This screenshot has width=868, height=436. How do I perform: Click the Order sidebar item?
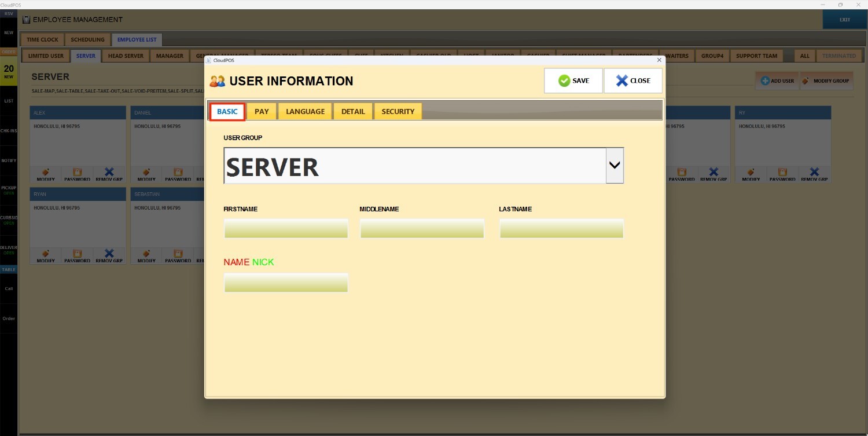click(x=9, y=318)
